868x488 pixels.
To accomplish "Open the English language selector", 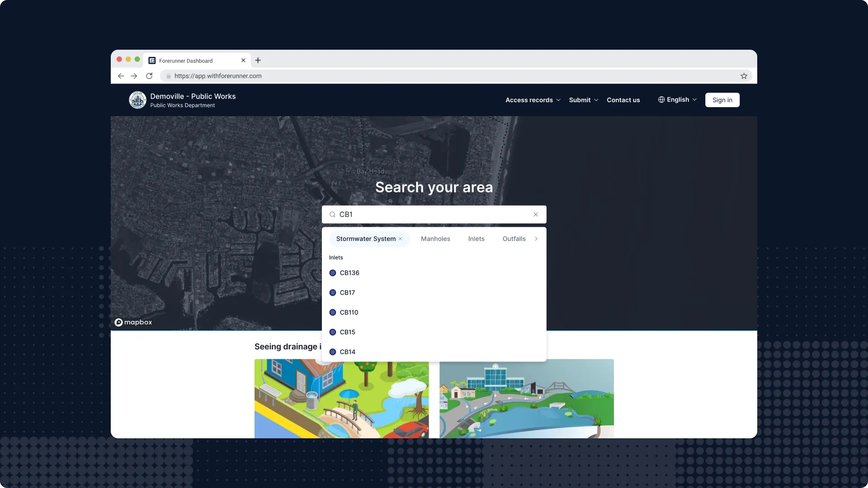I will tap(677, 100).
